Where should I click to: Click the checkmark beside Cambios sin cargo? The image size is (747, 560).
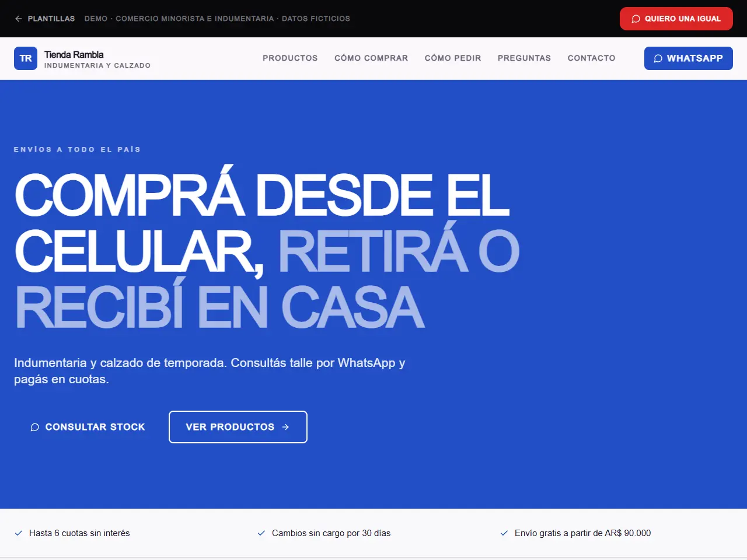point(261,533)
